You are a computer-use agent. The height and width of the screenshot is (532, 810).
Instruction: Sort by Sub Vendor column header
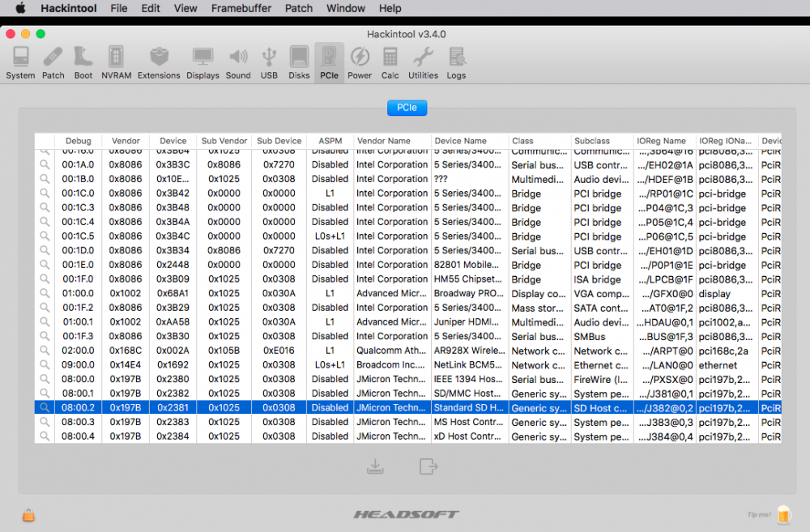(x=224, y=140)
